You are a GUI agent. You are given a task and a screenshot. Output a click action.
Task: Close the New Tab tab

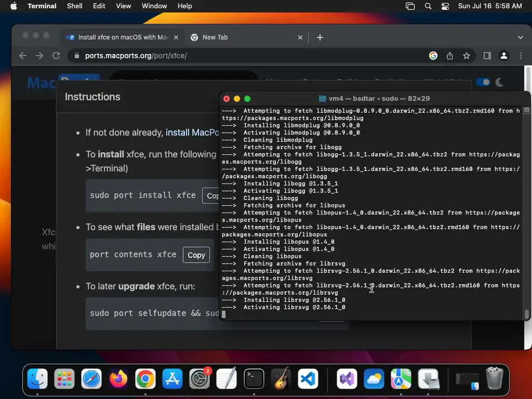[x=300, y=37]
